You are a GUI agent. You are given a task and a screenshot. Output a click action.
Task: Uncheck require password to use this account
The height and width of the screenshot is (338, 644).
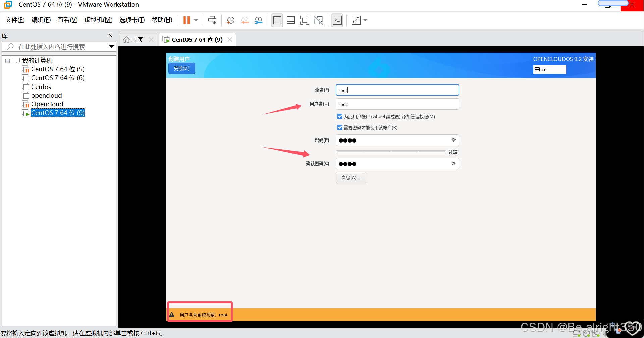340,127
